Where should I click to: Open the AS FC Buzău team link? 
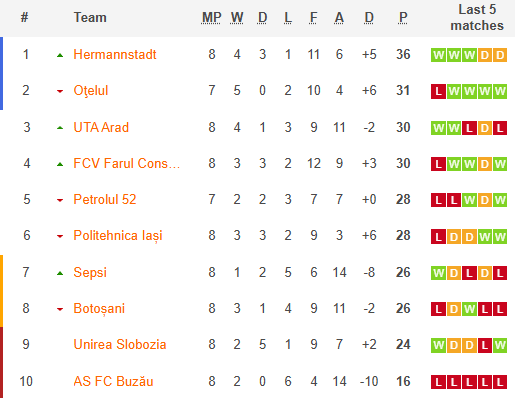[x=113, y=381]
